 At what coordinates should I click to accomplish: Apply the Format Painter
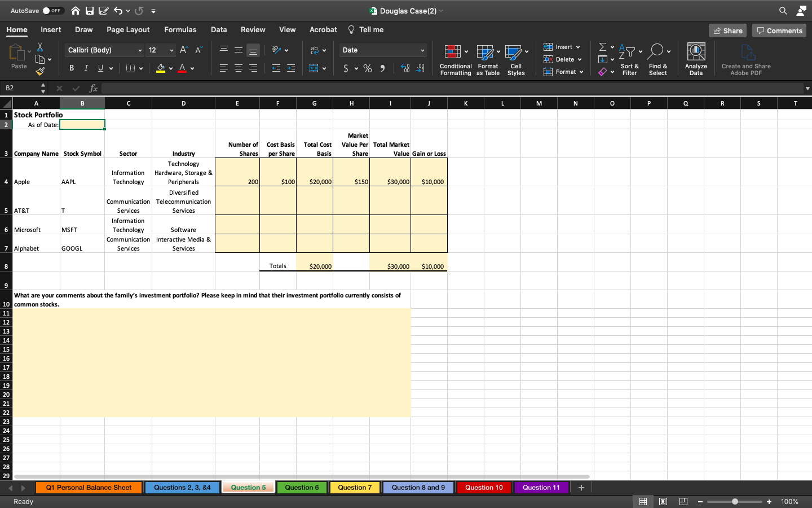[x=40, y=72]
